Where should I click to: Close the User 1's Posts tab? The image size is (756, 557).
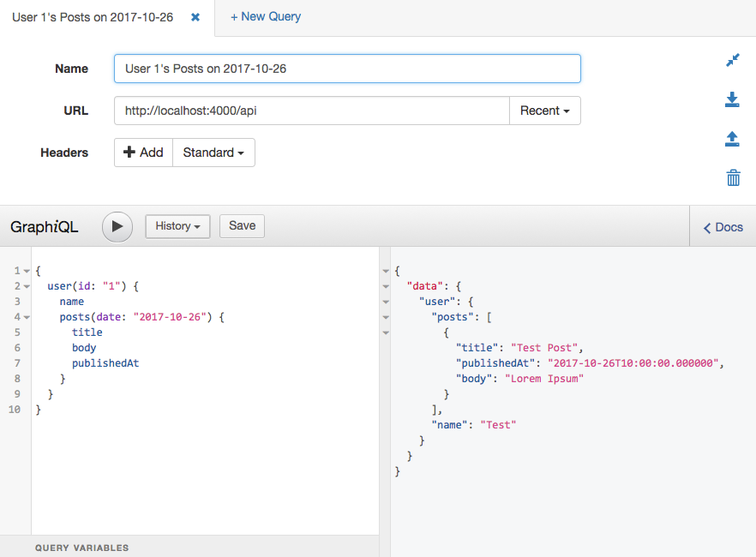coord(195,17)
